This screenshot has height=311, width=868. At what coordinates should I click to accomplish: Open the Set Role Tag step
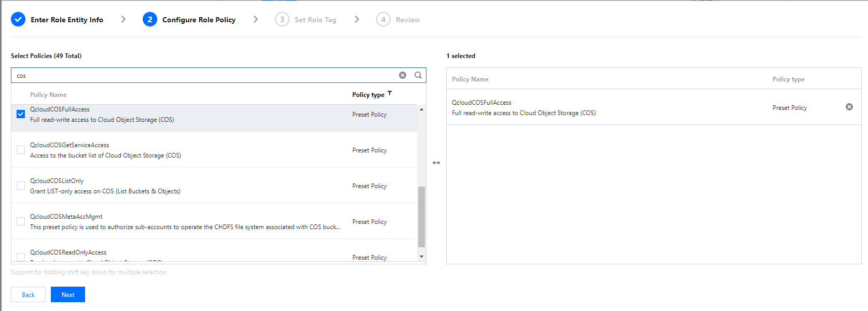click(x=315, y=20)
